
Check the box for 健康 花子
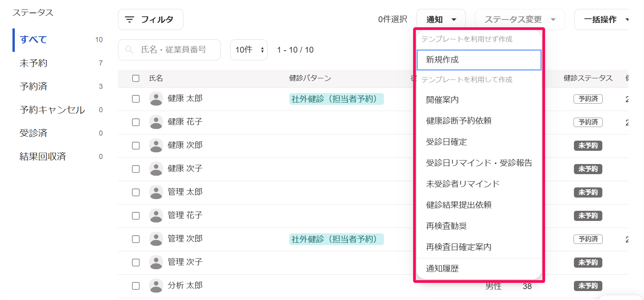point(136,122)
